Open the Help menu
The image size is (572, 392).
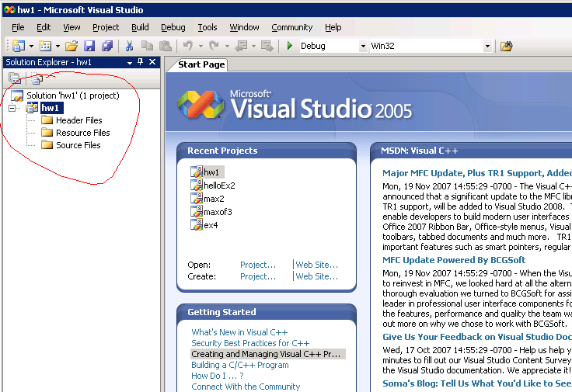[x=333, y=27]
